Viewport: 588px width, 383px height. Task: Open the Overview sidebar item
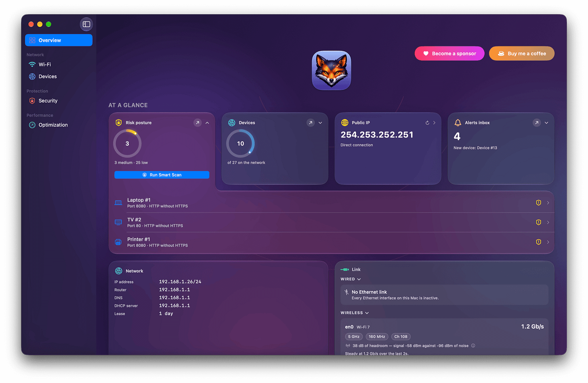[59, 40]
